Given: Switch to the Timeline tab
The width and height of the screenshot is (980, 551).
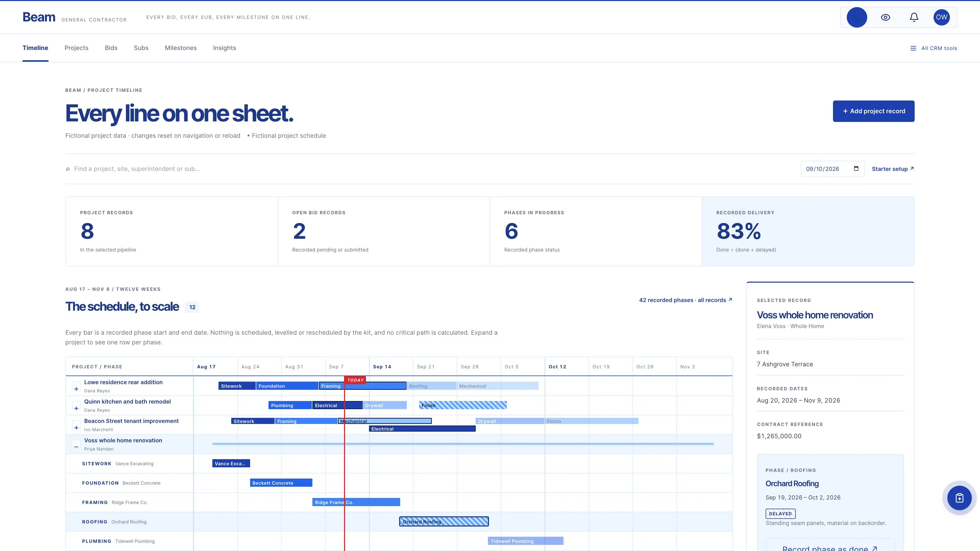Looking at the screenshot, I should click(x=35, y=48).
